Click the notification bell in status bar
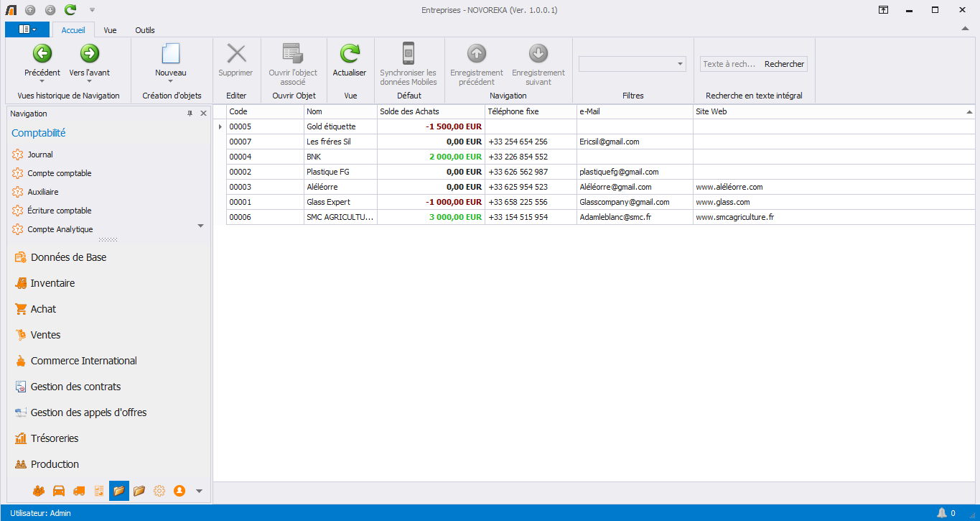This screenshot has width=980, height=521. click(942, 513)
